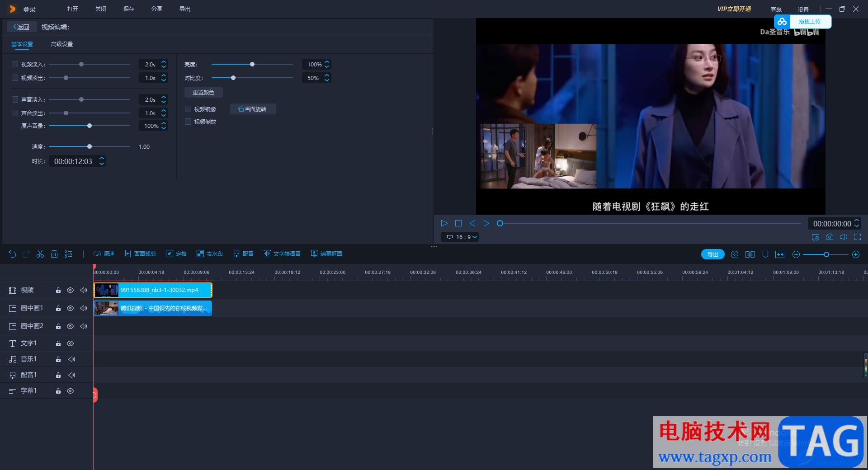Enter fullscreen preview mode
The width and height of the screenshot is (868, 470).
click(858, 237)
